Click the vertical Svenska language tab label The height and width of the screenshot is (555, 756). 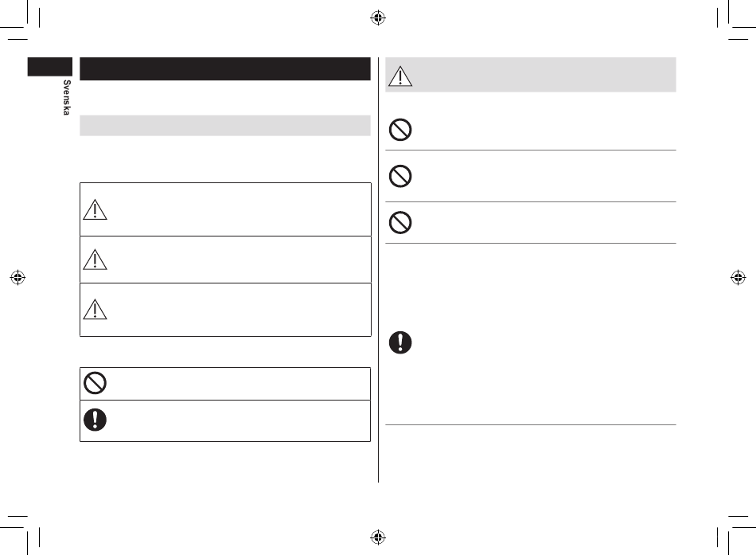67,98
